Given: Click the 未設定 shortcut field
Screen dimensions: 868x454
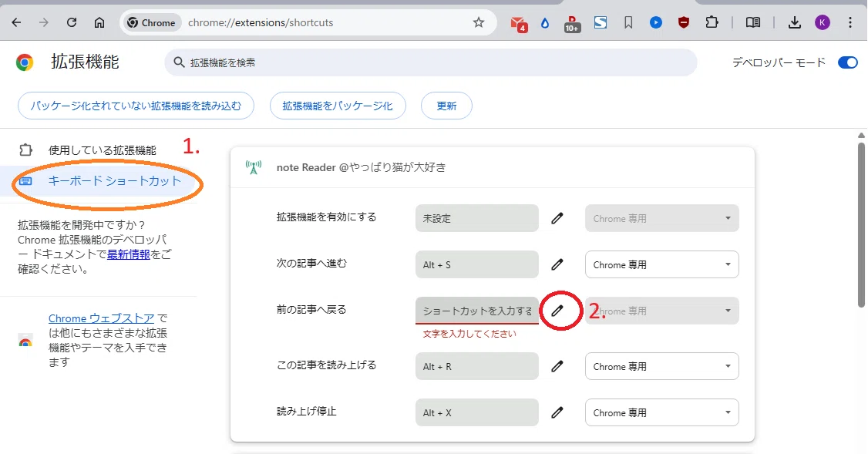Looking at the screenshot, I should [476, 218].
